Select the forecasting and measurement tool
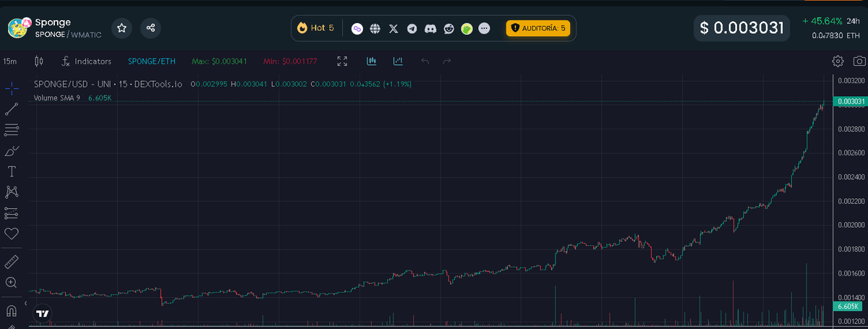This screenshot has width=868, height=329. pyautogui.click(x=12, y=213)
